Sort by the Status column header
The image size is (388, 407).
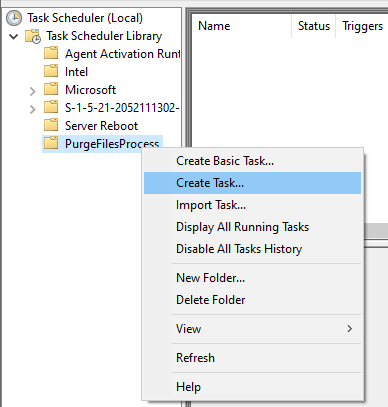pyautogui.click(x=314, y=26)
